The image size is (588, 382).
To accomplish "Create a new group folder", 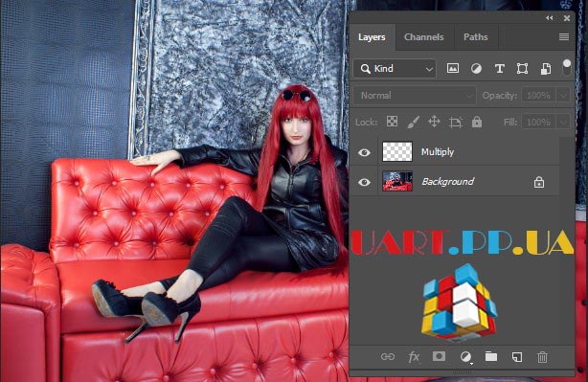I will pyautogui.click(x=491, y=356).
